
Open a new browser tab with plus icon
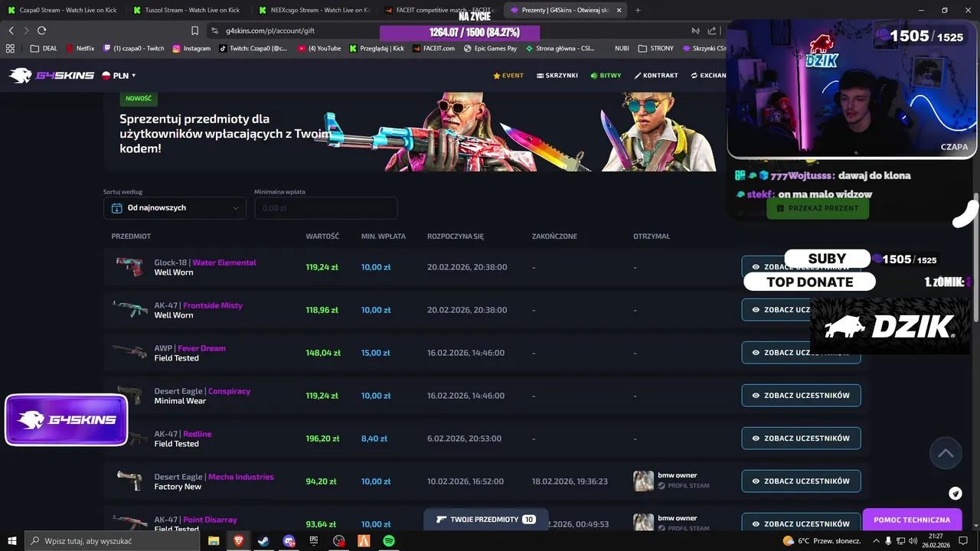(638, 10)
